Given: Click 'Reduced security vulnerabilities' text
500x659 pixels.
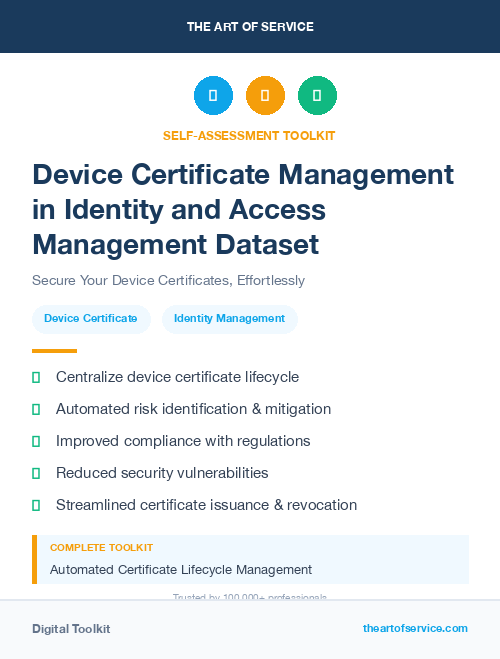Looking at the screenshot, I should 162,473.
